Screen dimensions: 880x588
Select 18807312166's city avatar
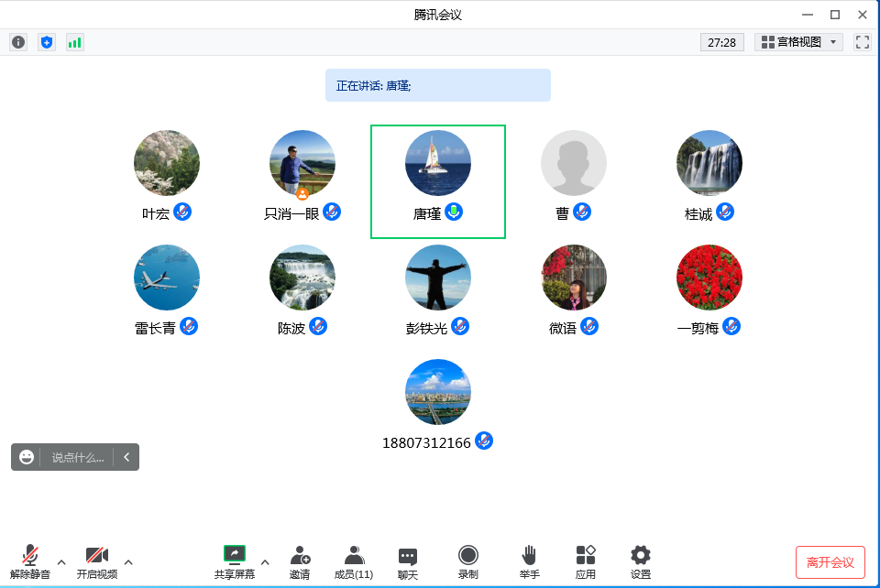(438, 392)
